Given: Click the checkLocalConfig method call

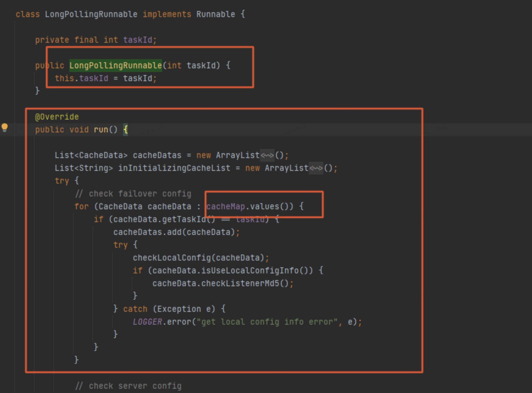Looking at the screenshot, I should [x=172, y=258].
